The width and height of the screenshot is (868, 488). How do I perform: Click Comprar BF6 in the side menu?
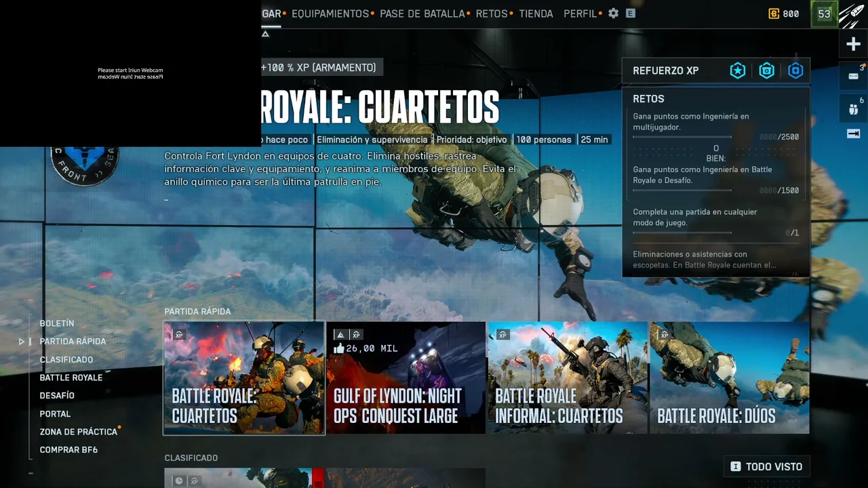[68, 450]
